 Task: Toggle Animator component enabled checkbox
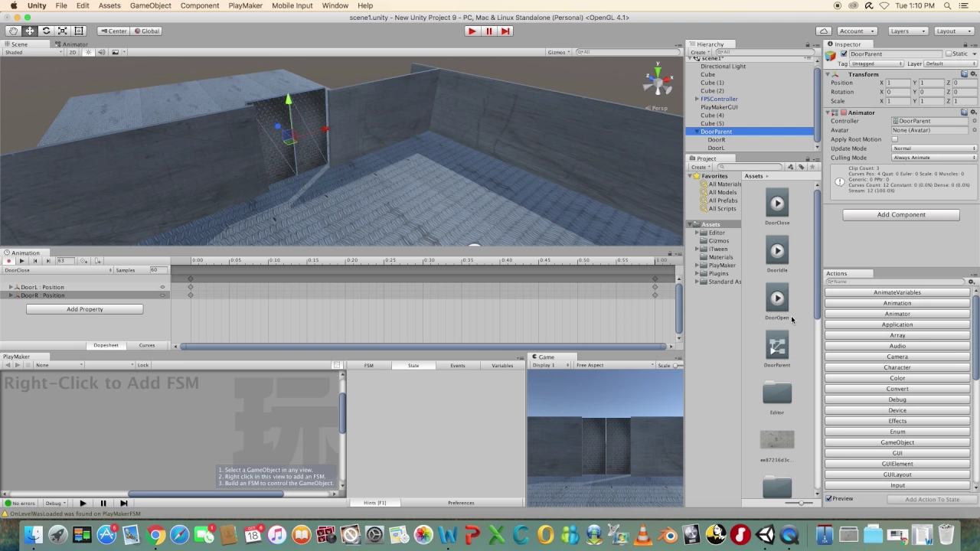844,112
